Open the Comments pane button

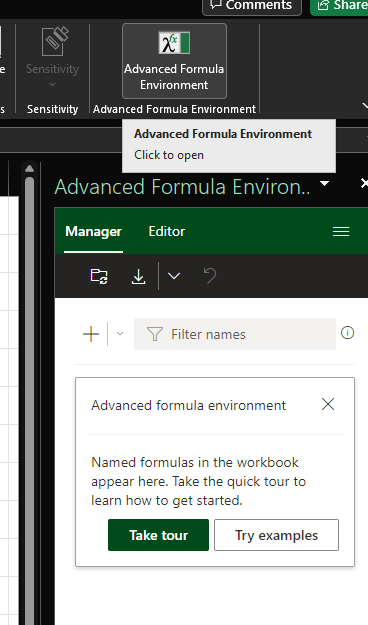pyautogui.click(x=252, y=6)
